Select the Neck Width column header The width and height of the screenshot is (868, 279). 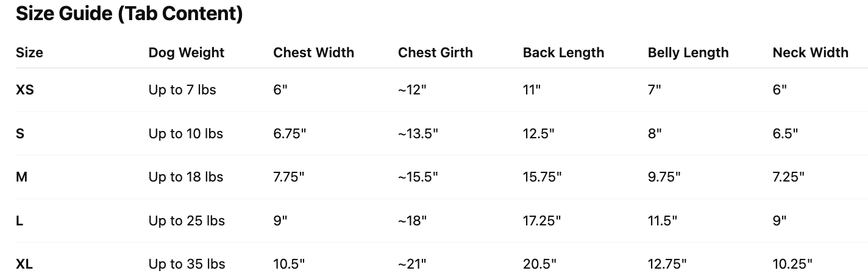coord(810,53)
